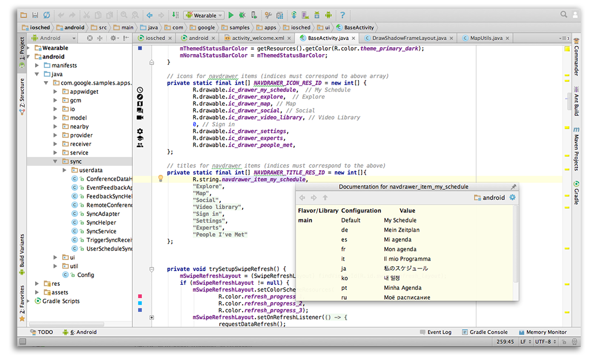Open the Event Log
Viewport: 598px width, 364px height.
coord(435,332)
